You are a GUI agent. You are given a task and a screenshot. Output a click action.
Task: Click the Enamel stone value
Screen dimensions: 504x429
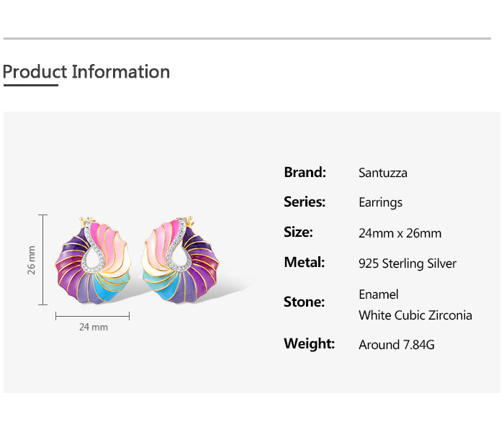click(x=379, y=294)
